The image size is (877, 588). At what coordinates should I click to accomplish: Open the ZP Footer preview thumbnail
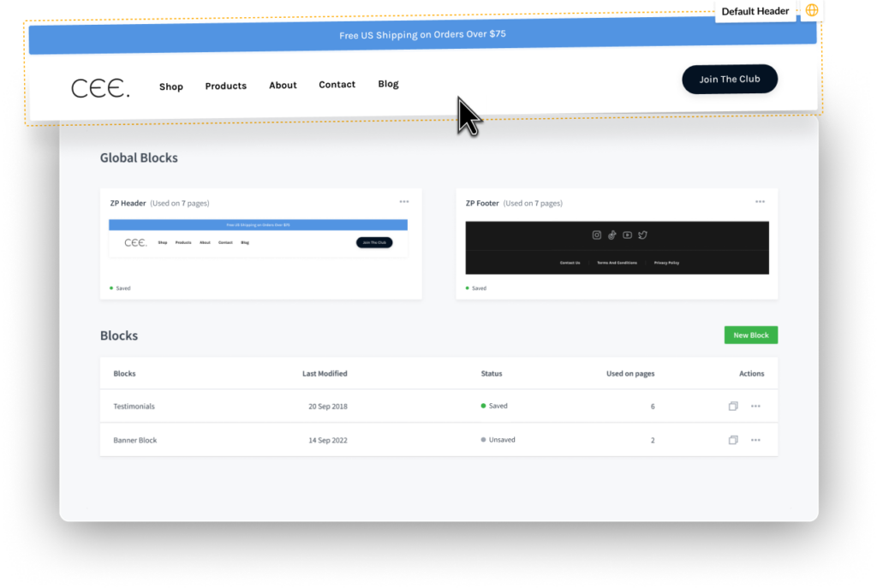(x=617, y=247)
